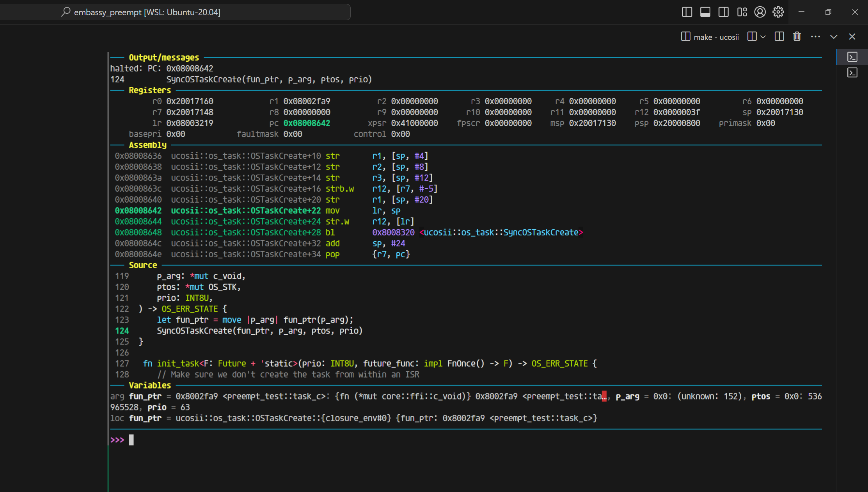Toggle the bottom panel layout icon
Screen dimensions: 868x492
705,12
